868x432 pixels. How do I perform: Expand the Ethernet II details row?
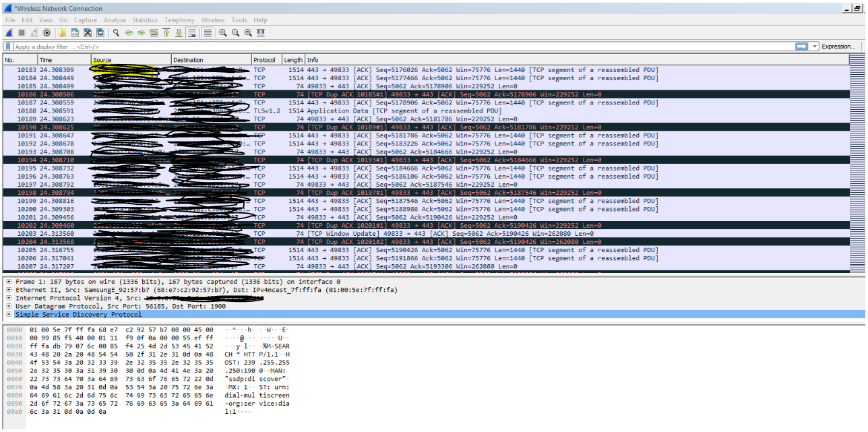(x=8, y=290)
